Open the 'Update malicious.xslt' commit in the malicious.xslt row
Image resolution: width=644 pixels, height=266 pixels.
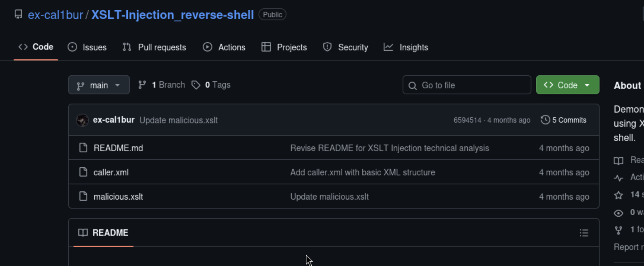click(329, 197)
